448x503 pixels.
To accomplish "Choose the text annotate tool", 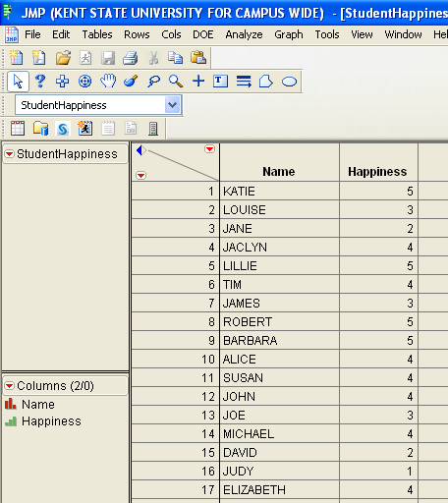I will (x=220, y=82).
